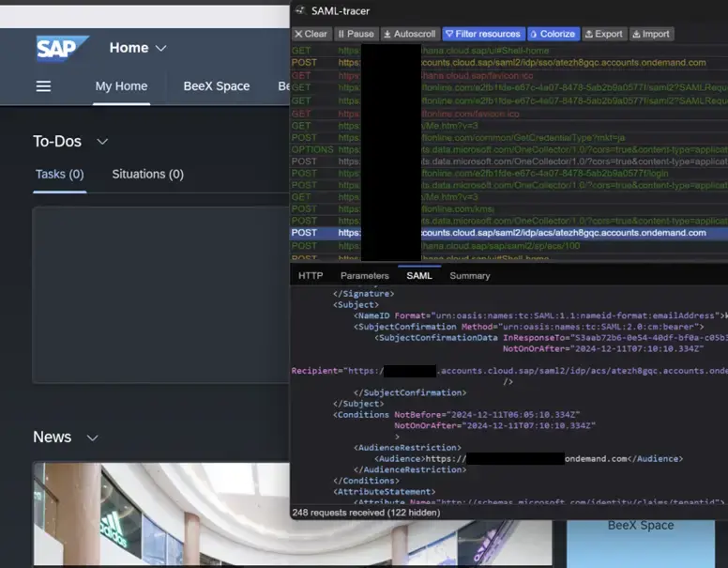
Task: Click the AttributeStatement tag line
Action: [384, 492]
